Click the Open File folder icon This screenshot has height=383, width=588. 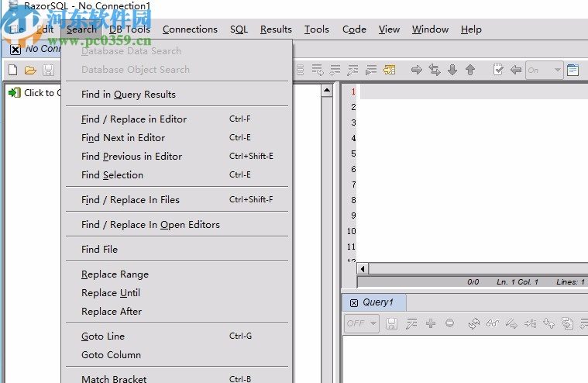click(30, 70)
